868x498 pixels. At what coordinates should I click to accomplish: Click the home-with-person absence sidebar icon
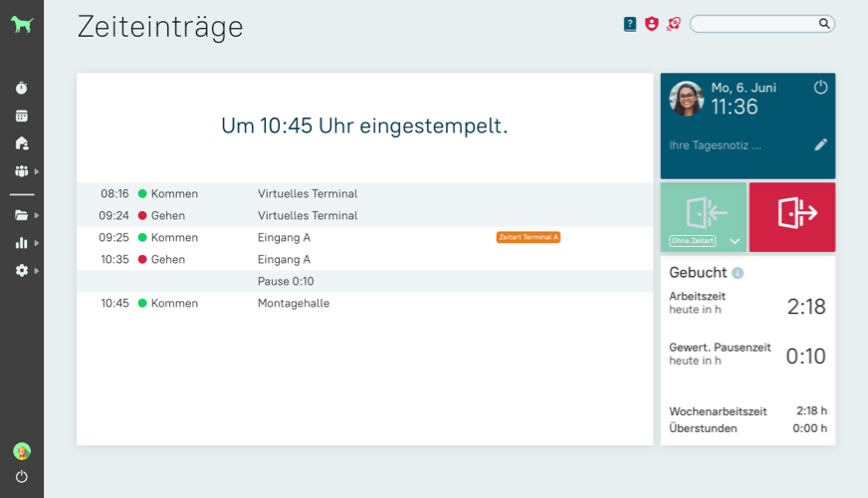pos(21,143)
